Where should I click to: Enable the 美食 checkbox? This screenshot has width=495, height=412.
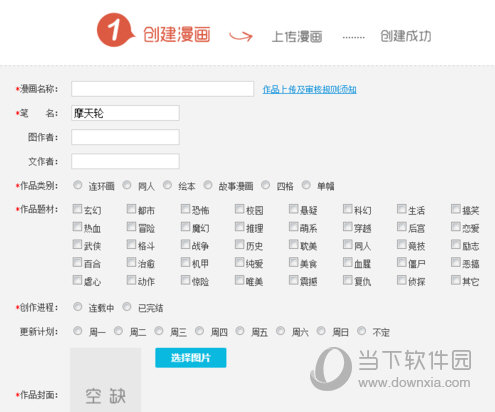tap(293, 262)
